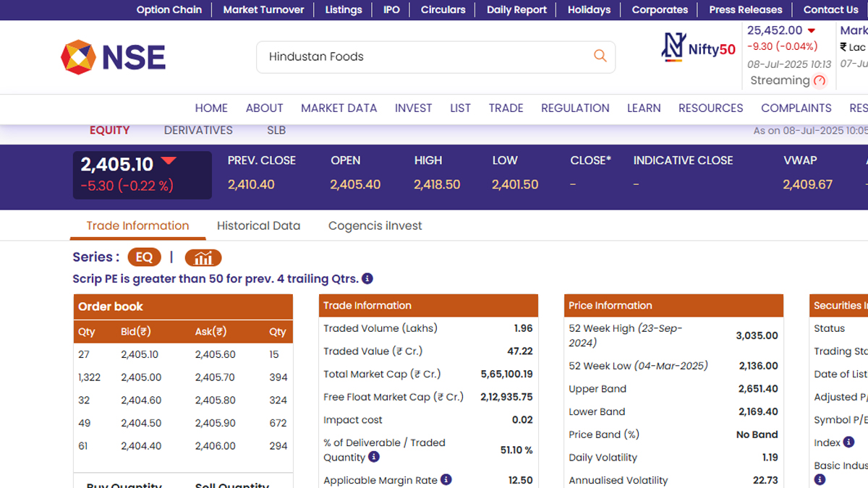Switch to the DERIVATIVES tab
This screenshot has width=868, height=488.
pos(198,130)
